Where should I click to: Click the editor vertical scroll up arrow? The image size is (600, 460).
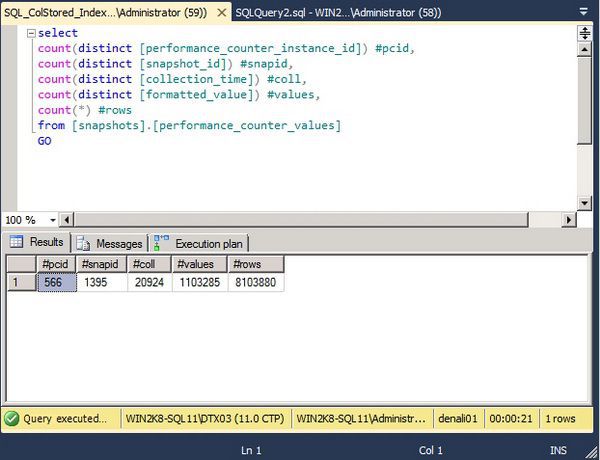click(585, 49)
